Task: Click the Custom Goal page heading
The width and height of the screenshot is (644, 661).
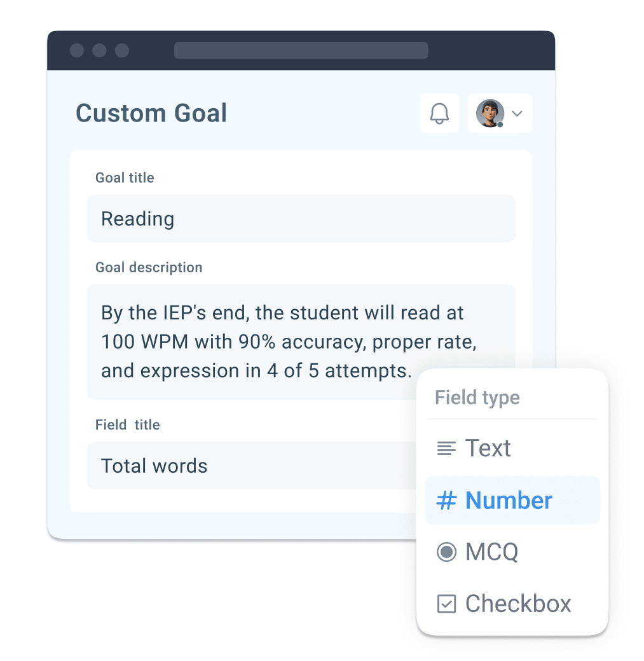Action: (151, 113)
